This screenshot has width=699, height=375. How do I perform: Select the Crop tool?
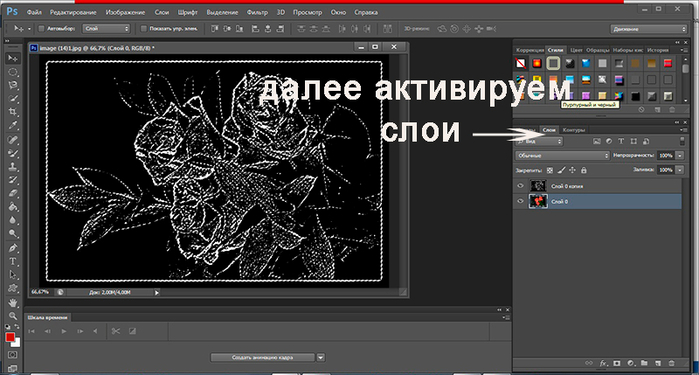12,112
